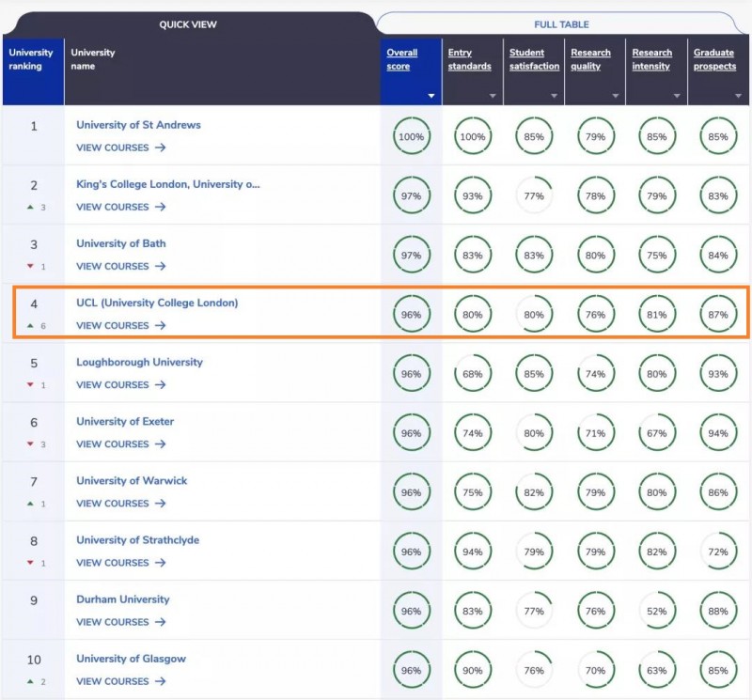View courses for University of Glasgow
The height and width of the screenshot is (700, 752).
121,681
